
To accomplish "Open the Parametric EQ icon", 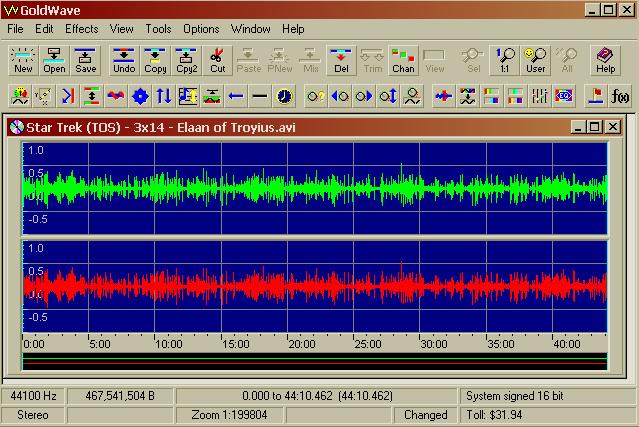I will point(564,96).
